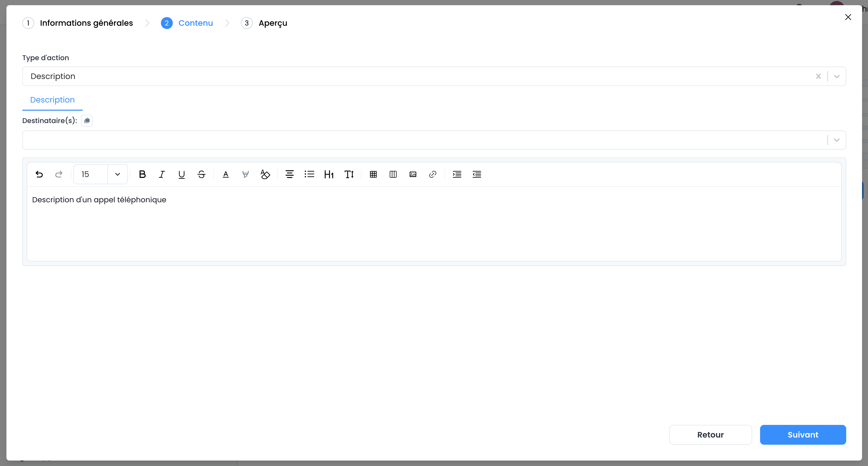Open the text color picker
Screen dimensions: 868x466
point(226,174)
